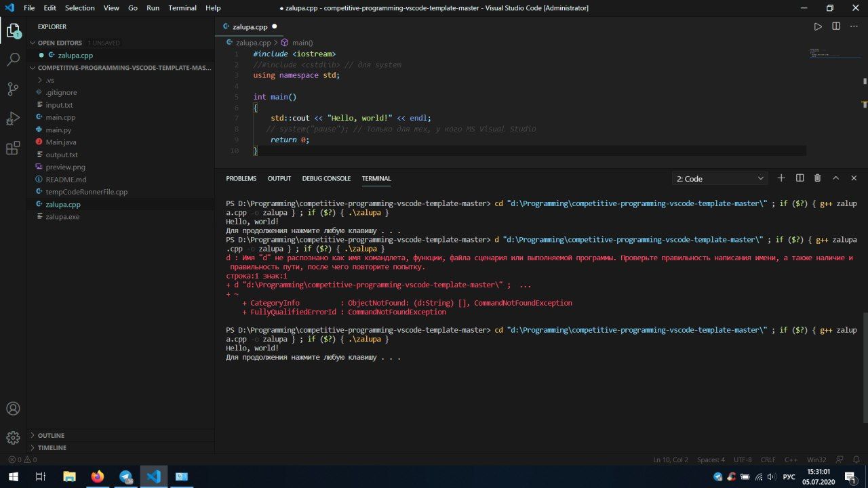The height and width of the screenshot is (488, 868).
Task: Open the Extensions view
Action: pyautogui.click(x=13, y=148)
